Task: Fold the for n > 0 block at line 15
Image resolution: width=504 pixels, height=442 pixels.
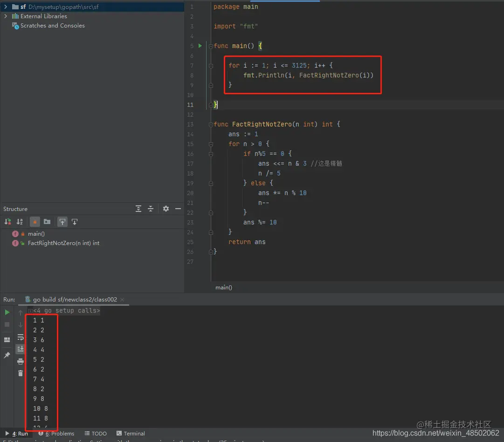Action: [x=211, y=144]
